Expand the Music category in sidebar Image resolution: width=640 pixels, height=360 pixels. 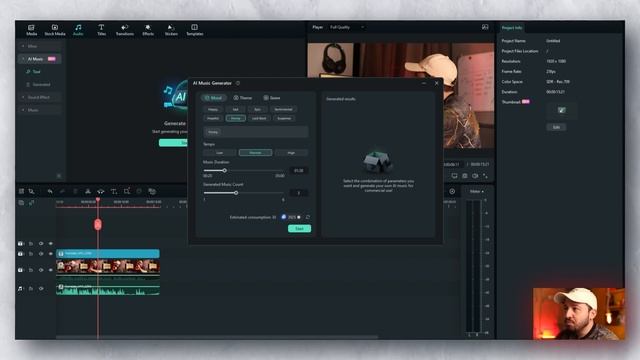pos(40,110)
